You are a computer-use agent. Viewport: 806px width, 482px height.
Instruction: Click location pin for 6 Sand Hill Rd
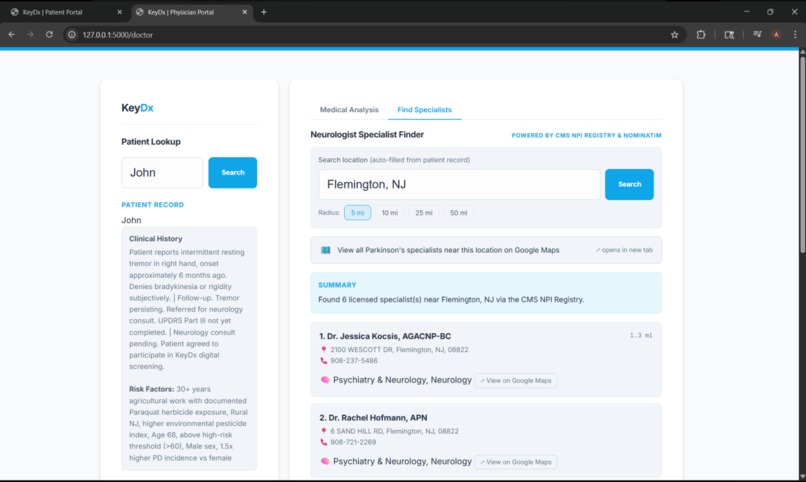323,431
